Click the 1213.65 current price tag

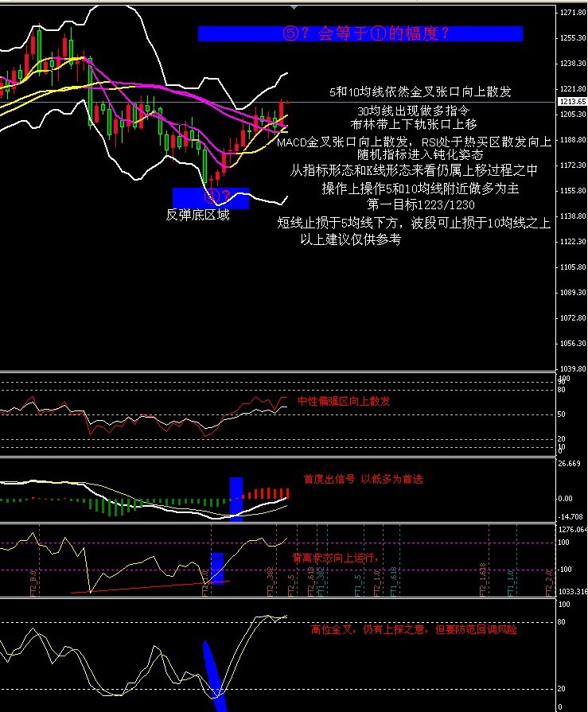(571, 102)
